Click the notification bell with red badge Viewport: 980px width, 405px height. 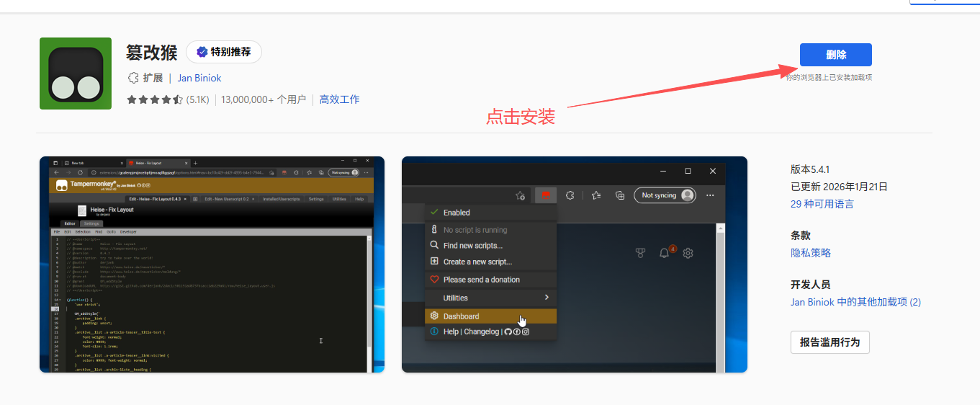665,253
